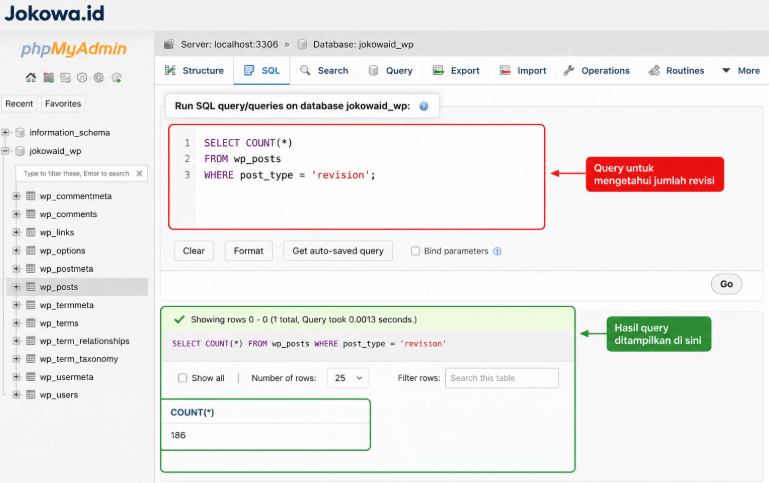The height and width of the screenshot is (483, 769).
Task: Open the wp_term_taxonomy table
Action: click(79, 359)
